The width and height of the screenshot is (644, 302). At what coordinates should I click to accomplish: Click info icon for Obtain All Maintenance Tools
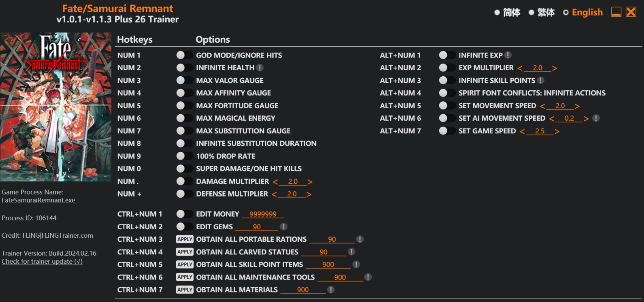coord(368,277)
